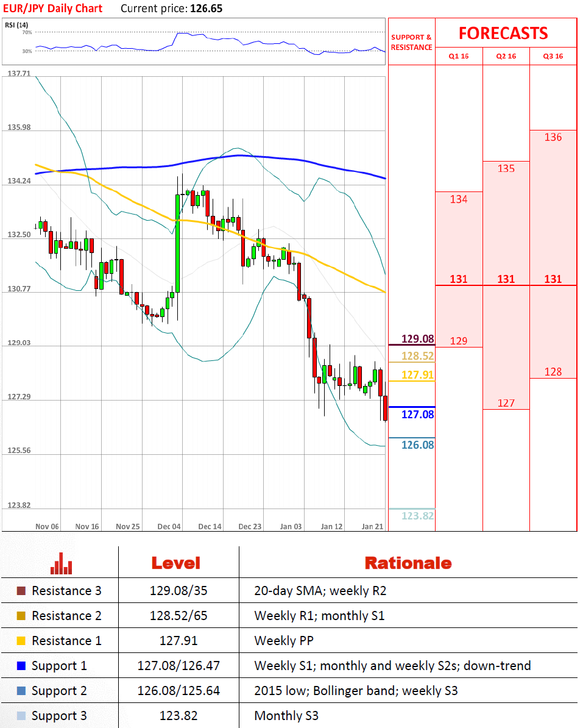The image size is (583, 728).
Task: Click the last red candlestick on Jan 21
Action: pos(386,408)
